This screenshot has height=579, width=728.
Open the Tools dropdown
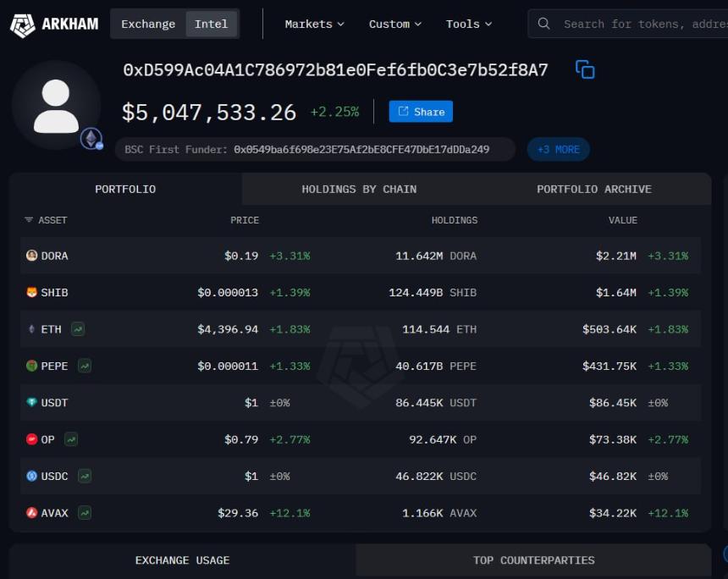(x=467, y=24)
